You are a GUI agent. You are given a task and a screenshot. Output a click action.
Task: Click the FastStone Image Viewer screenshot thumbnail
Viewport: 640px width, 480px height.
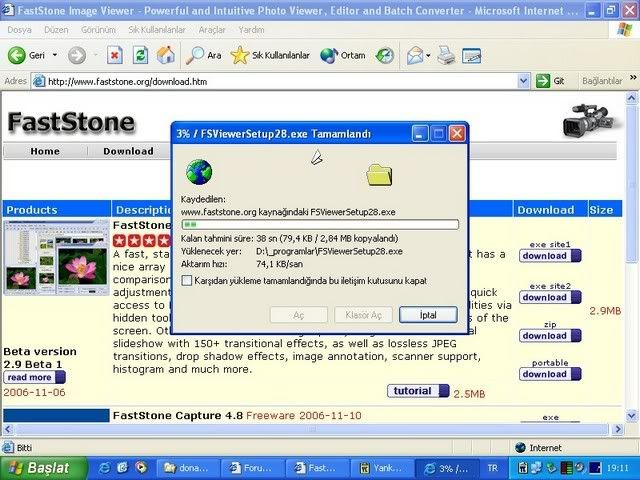coord(57,258)
